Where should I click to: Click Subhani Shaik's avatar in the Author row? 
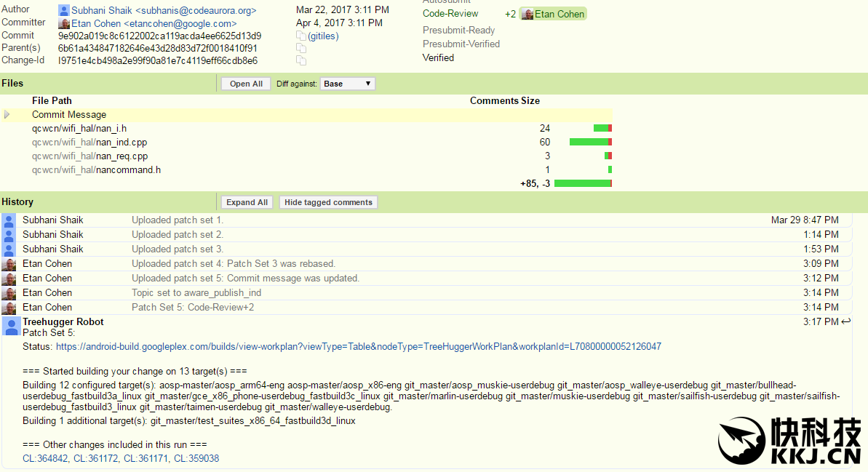[64, 11]
